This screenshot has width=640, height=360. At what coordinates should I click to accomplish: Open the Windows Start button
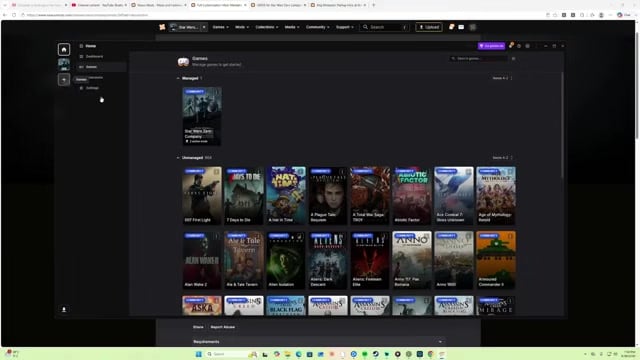(x=199, y=354)
